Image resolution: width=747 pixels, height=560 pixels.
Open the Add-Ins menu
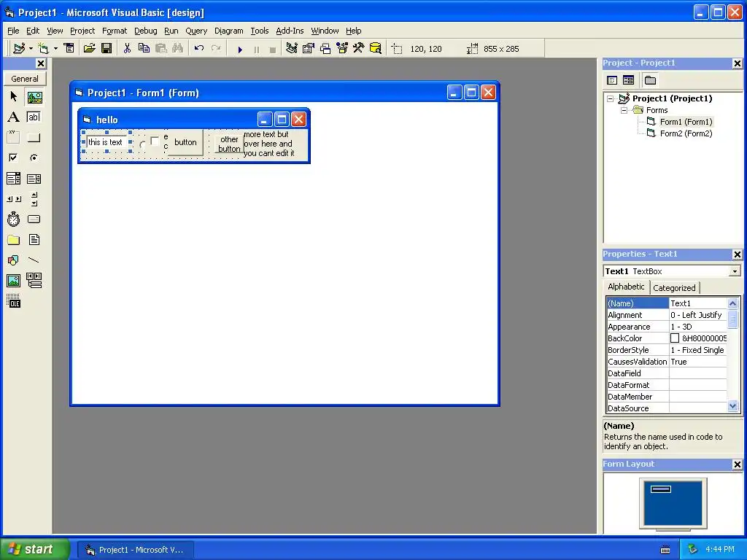click(290, 31)
